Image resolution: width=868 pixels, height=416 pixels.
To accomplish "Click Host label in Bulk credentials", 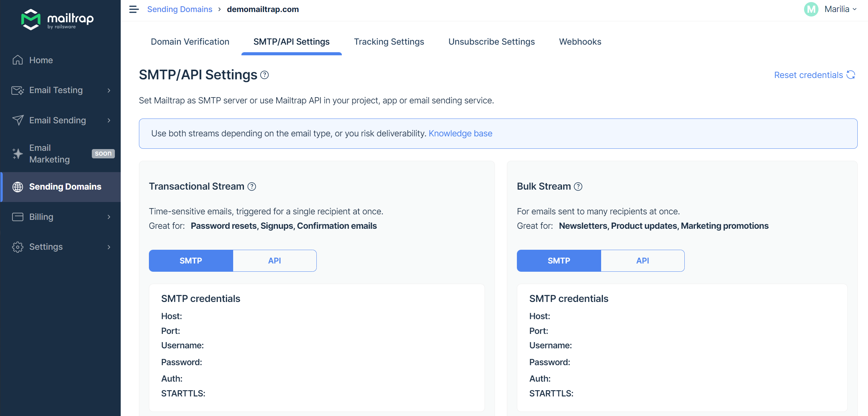I will tap(540, 316).
